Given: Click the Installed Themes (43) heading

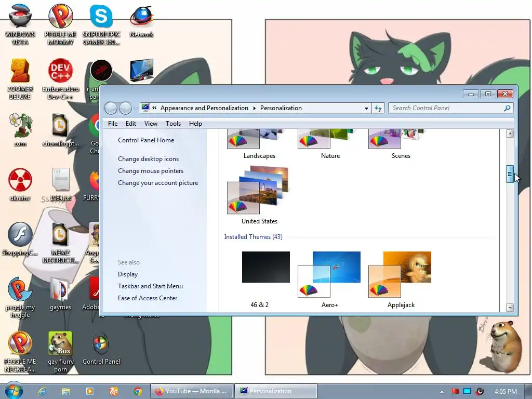Looking at the screenshot, I should [253, 237].
